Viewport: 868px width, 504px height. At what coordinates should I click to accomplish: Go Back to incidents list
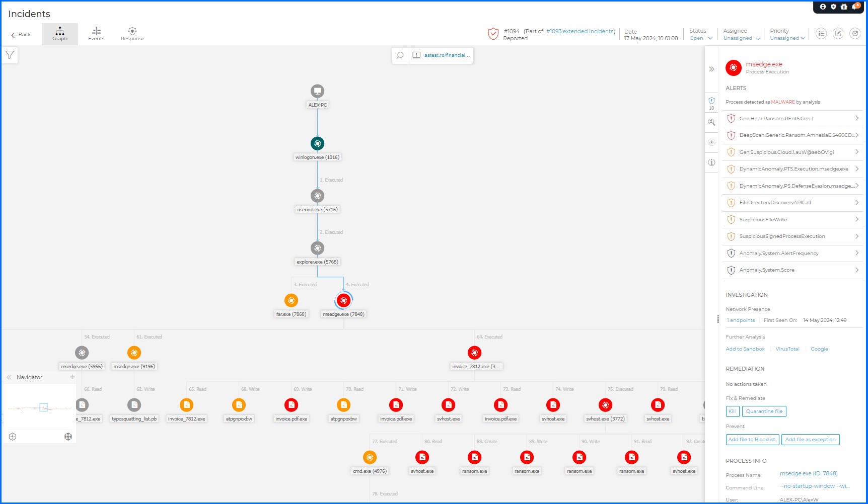pos(21,35)
